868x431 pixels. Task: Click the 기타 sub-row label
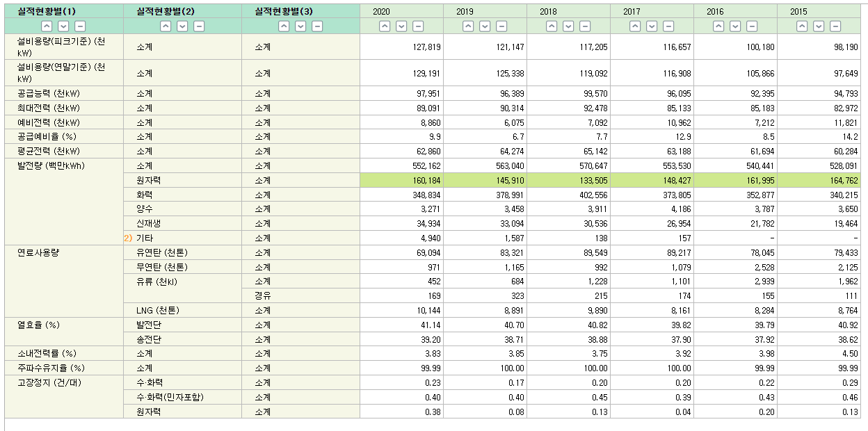pos(145,238)
